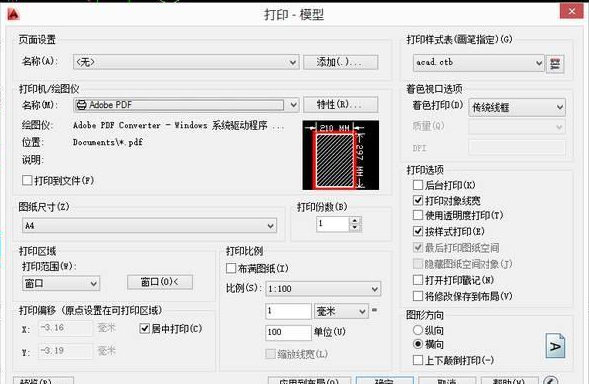This screenshot has height=384, width=589.
Task: Click the scale field containing 1
Action: click(288, 311)
